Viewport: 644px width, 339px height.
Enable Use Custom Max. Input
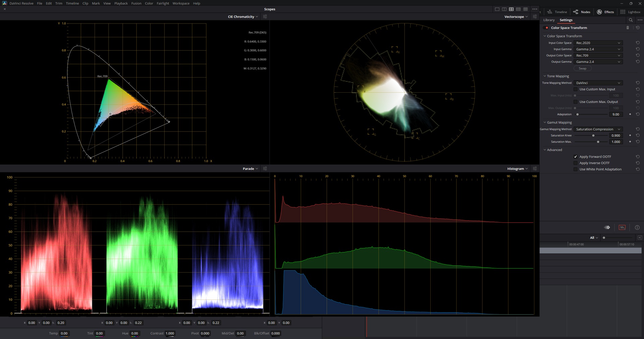[576, 89]
